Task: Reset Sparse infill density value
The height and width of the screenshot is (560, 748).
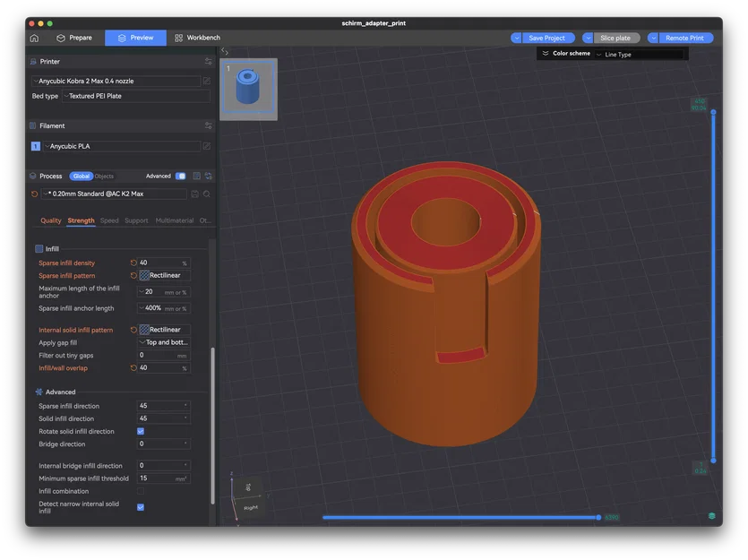Action: pos(133,263)
